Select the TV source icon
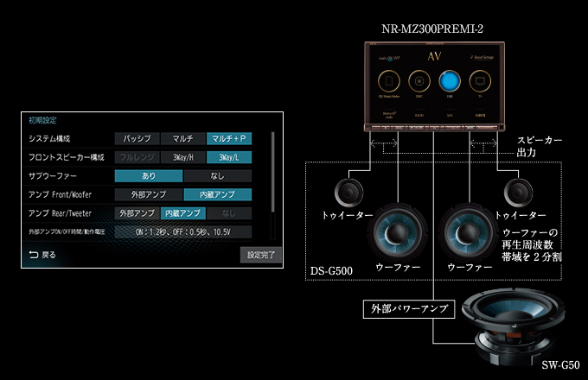Image resolution: width=588 pixels, height=380 pixels. 478,82
